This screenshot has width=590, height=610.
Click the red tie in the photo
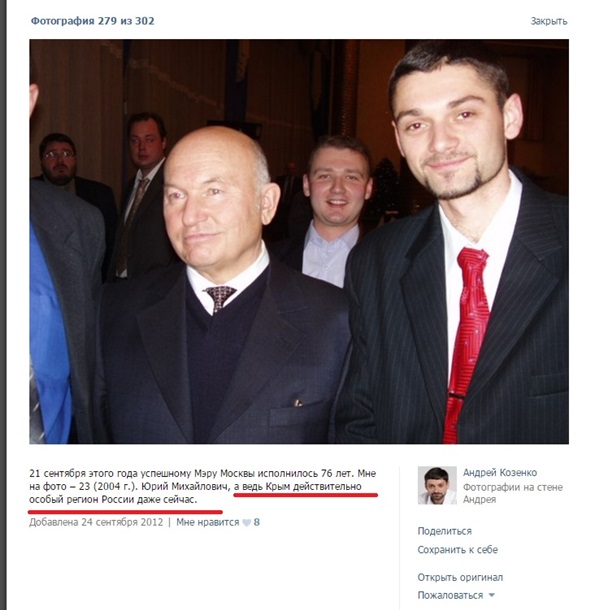466,342
